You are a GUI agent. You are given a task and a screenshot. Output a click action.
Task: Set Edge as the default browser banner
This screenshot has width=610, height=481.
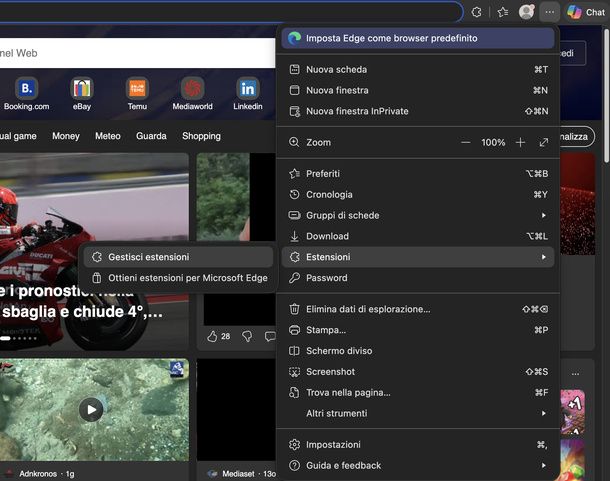418,38
